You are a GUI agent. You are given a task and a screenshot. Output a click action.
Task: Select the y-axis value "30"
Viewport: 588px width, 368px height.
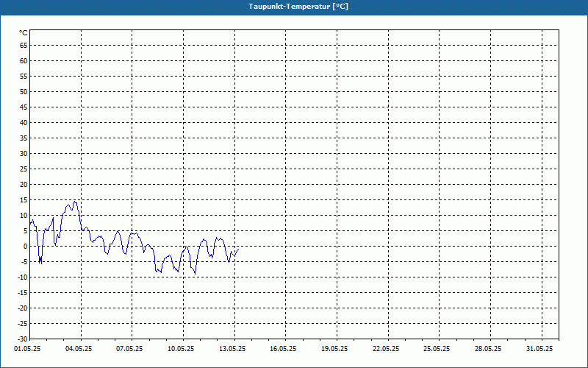click(x=24, y=154)
